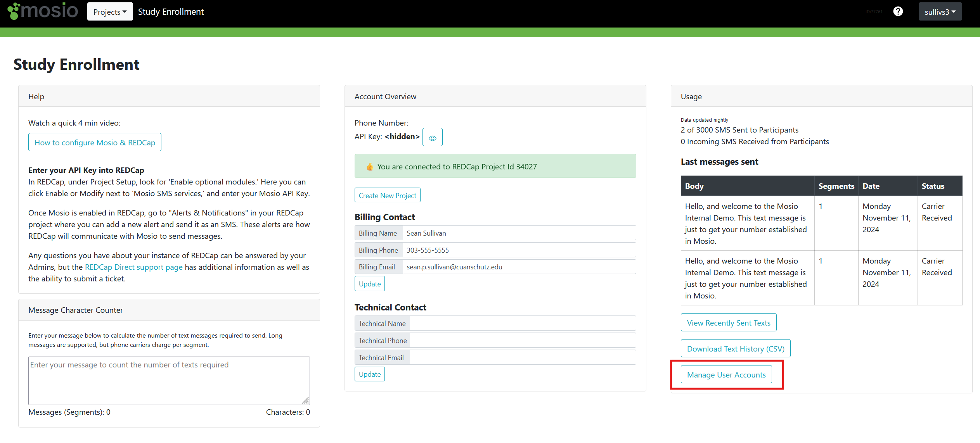Click the Study Enrollment page heading
The height and width of the screenshot is (443, 980).
point(76,64)
